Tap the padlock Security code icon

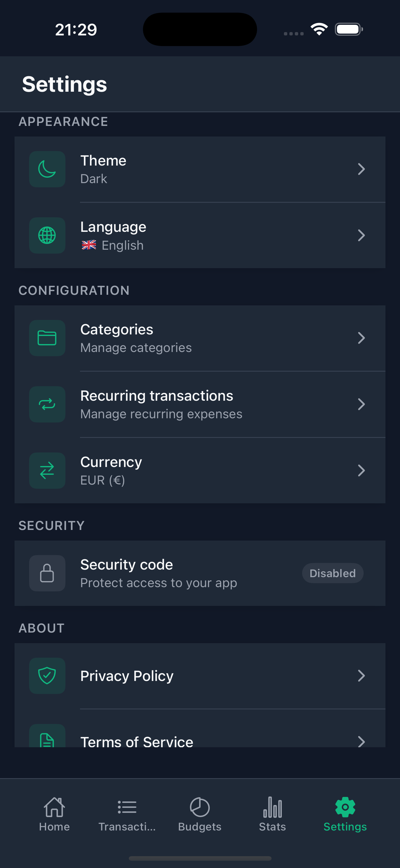pyautogui.click(x=47, y=573)
